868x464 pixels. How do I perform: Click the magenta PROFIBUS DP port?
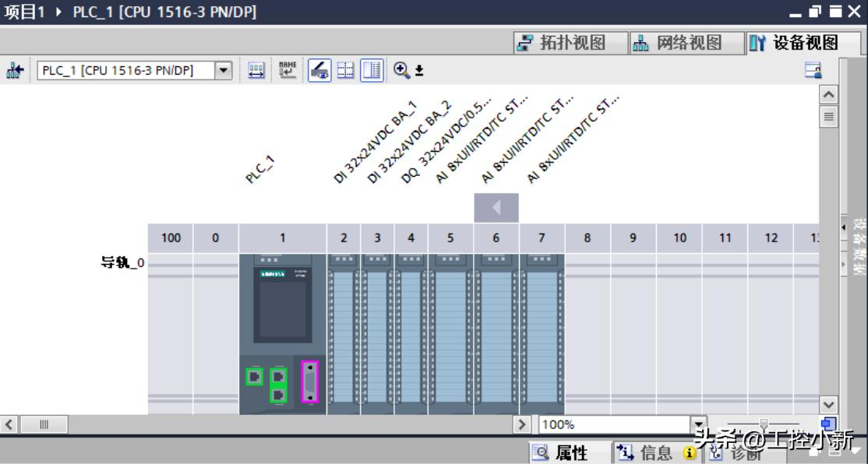309,381
